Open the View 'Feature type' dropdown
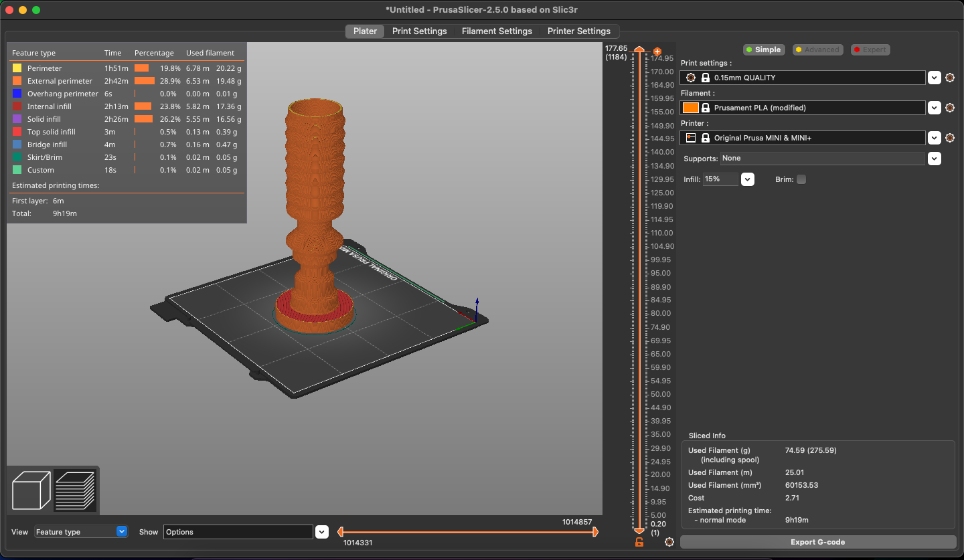964x560 pixels. coord(81,532)
